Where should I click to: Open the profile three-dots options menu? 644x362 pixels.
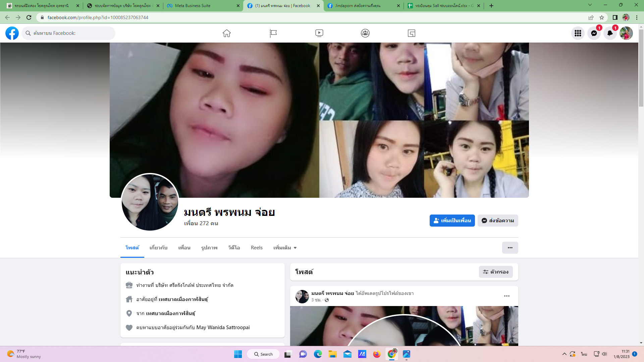(510, 248)
